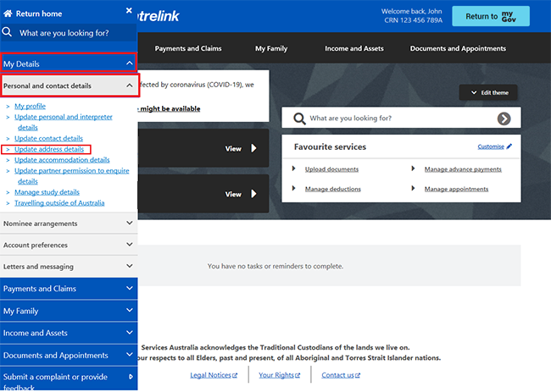Open Update accommodation details link
This screenshot has height=392, width=551.
(62, 160)
